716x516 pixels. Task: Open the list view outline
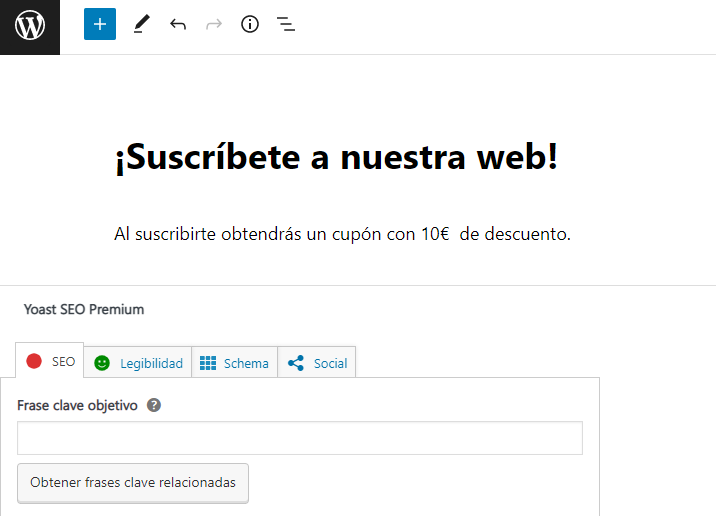286,24
